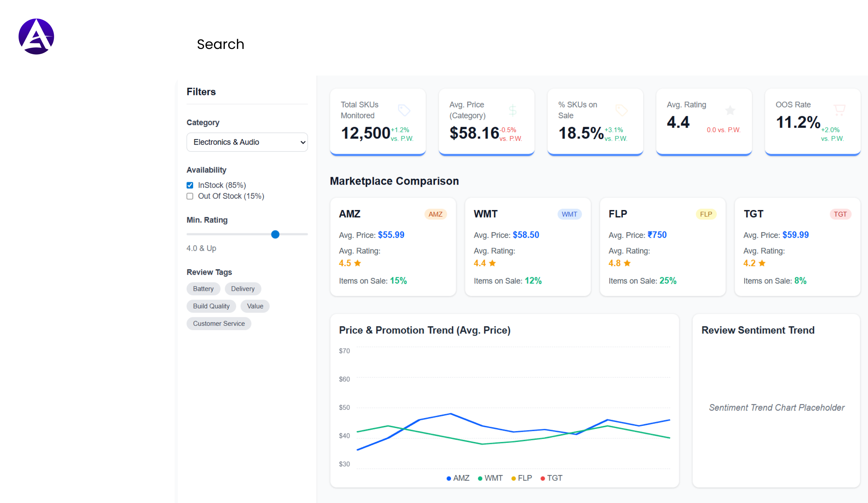Viewport: 868px width, 503px height.
Task: Click the star icon on Avg. Rating card
Action: click(730, 110)
